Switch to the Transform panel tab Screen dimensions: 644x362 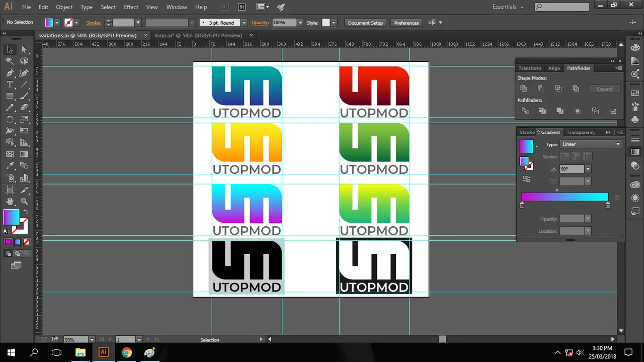pyautogui.click(x=530, y=68)
